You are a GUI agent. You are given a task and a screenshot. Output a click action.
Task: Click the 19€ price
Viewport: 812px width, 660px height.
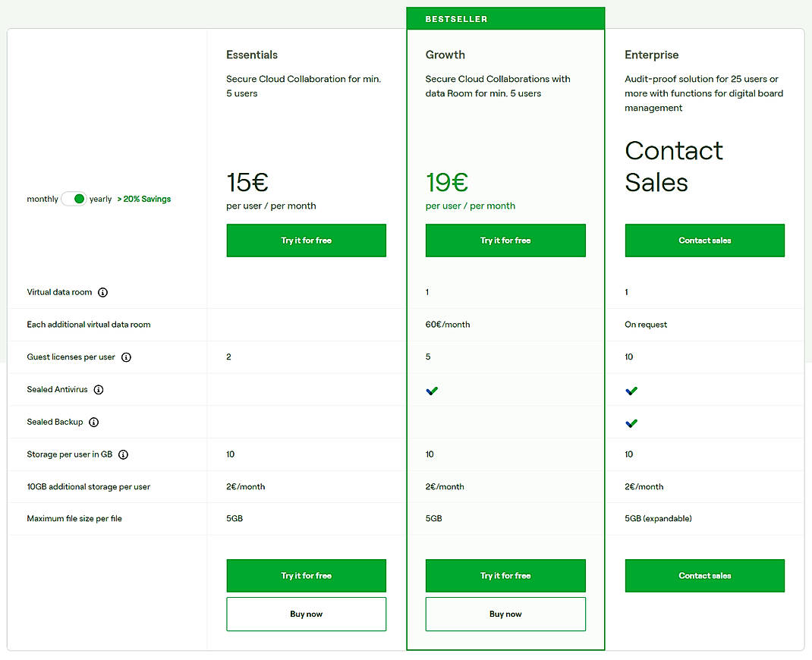pyautogui.click(x=447, y=182)
